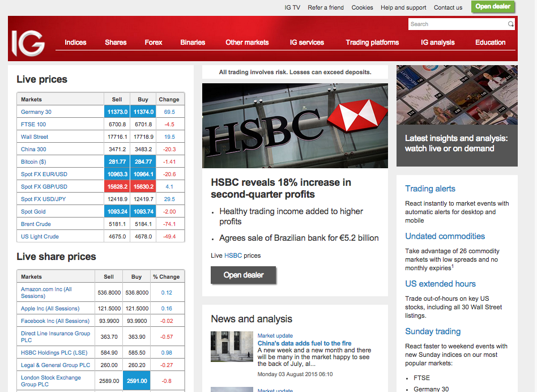Click Germany 30 buy price 11374.0
This screenshot has height=392, width=537.
coord(143,112)
